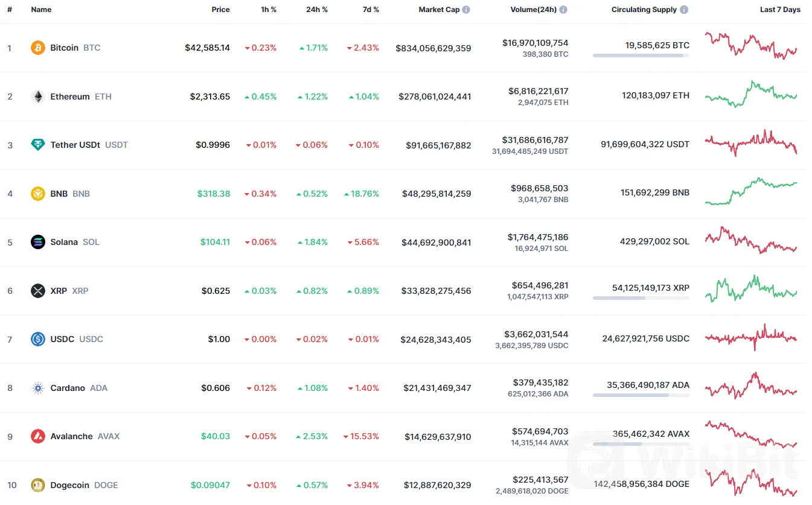Screen dimensions: 812x505
Task: Sort the table by the Price column
Action: pos(220,9)
